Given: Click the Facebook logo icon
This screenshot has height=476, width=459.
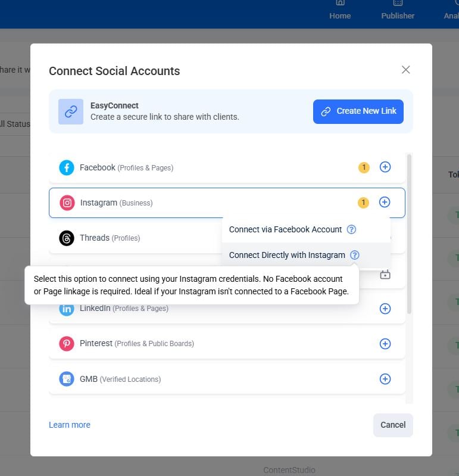Looking at the screenshot, I should 67,167.
